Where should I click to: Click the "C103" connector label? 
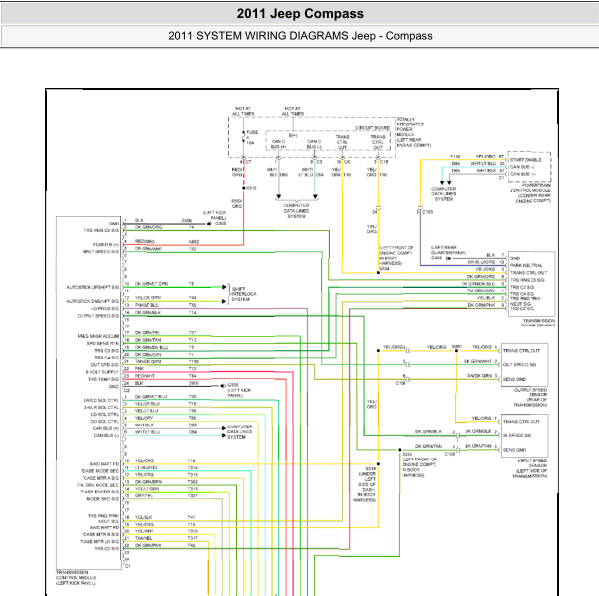pyautogui.click(x=427, y=211)
